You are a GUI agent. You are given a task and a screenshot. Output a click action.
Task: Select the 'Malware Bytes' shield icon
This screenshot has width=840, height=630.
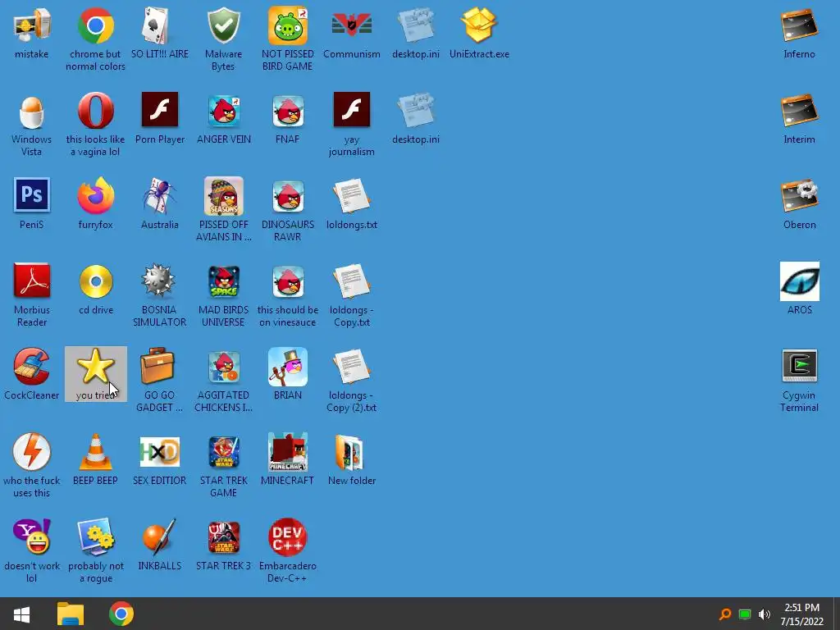pos(223,25)
